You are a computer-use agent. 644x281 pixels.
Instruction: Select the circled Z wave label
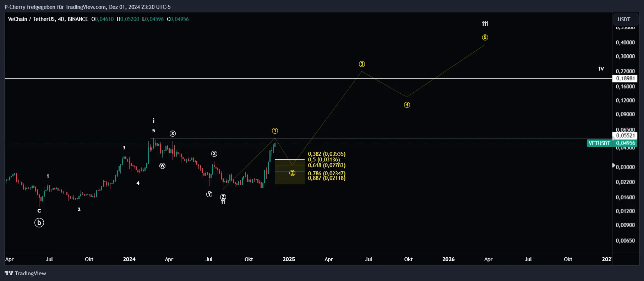[x=223, y=197]
